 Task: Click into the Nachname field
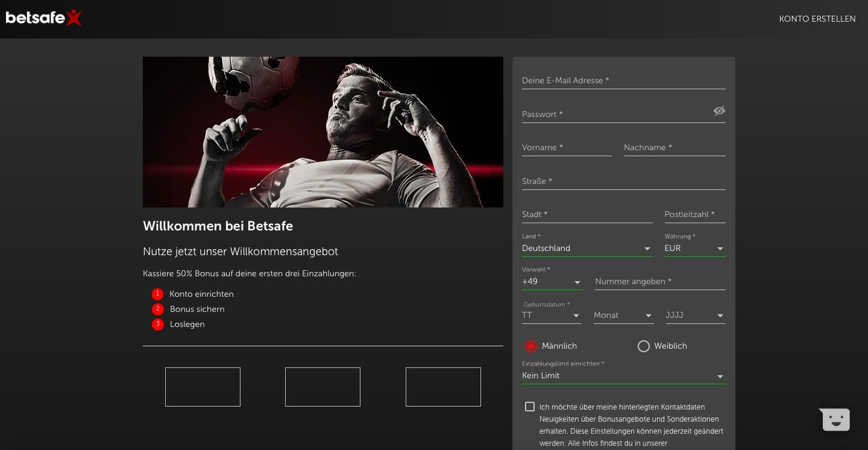pyautogui.click(x=675, y=148)
